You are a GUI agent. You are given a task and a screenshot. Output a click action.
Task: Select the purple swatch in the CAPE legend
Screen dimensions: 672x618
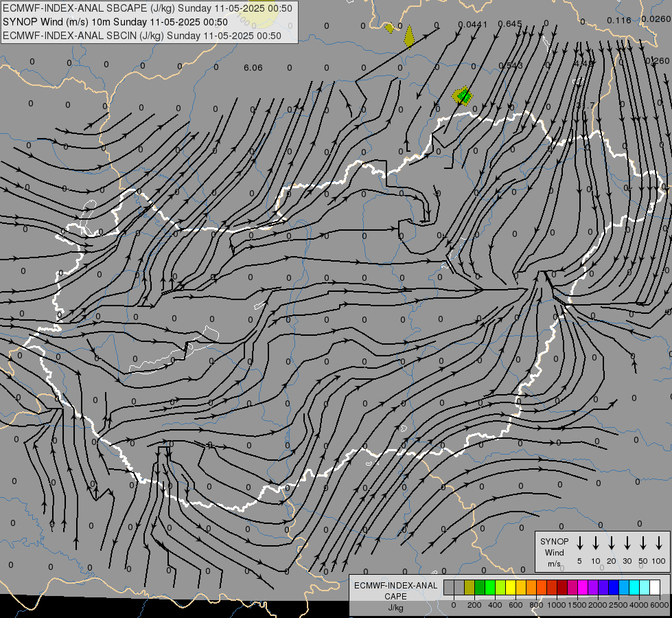592,588
